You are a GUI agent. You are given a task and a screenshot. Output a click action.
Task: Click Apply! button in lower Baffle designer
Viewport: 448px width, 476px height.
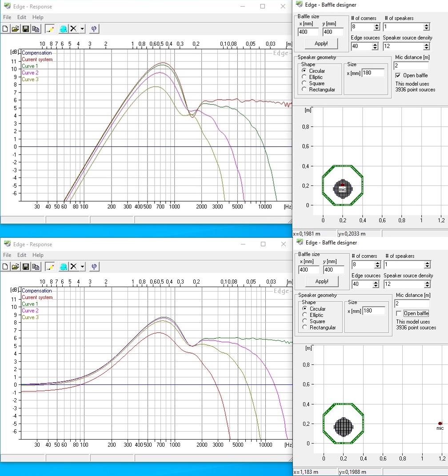[x=322, y=281]
